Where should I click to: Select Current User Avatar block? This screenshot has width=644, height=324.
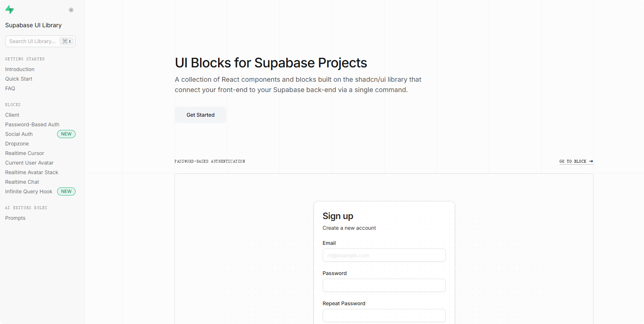pyautogui.click(x=29, y=163)
